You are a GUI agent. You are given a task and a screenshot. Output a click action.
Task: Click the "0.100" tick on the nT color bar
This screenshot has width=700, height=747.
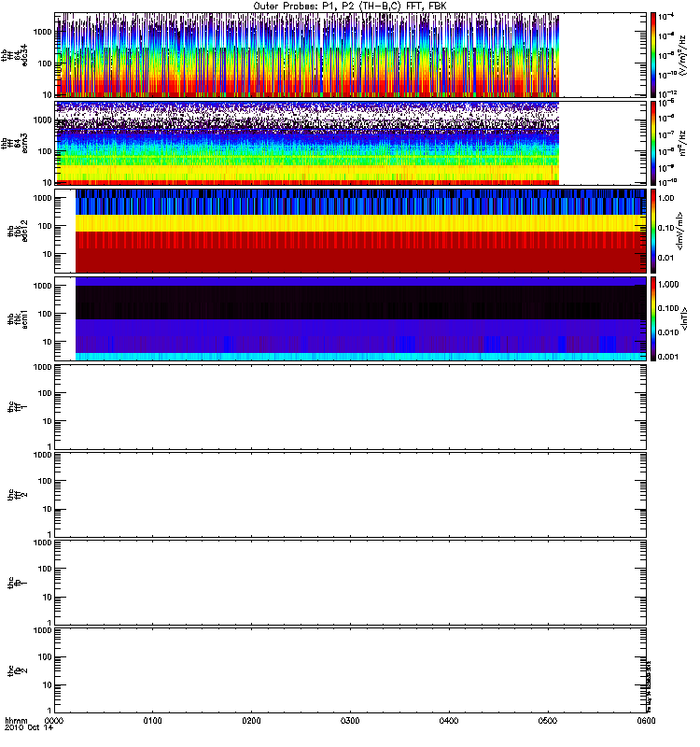tap(668, 308)
